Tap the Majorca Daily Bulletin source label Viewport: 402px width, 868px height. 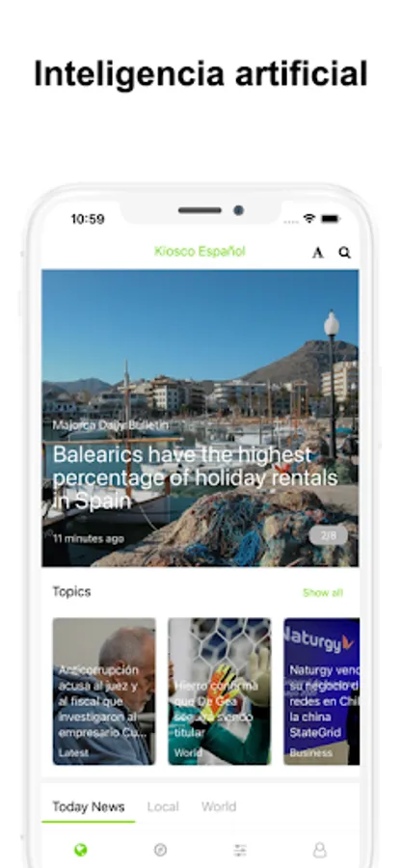111,425
